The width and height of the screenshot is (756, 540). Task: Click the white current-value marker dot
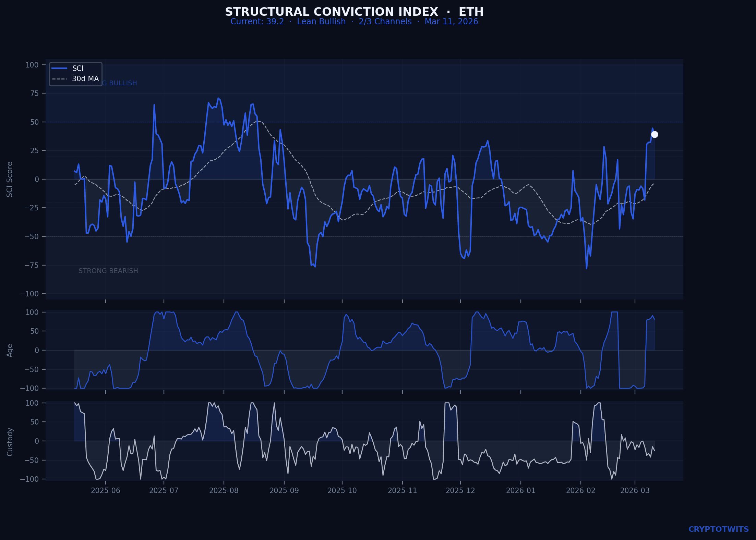[655, 134]
